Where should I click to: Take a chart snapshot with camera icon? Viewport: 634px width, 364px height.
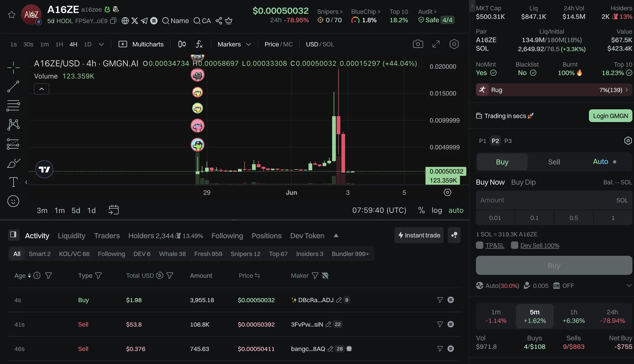[x=418, y=44]
